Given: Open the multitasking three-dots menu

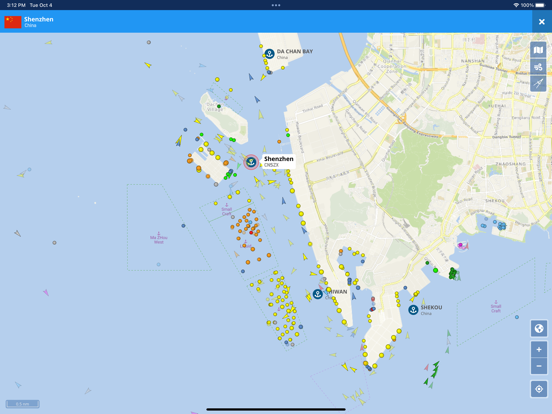Looking at the screenshot, I should point(276,5).
